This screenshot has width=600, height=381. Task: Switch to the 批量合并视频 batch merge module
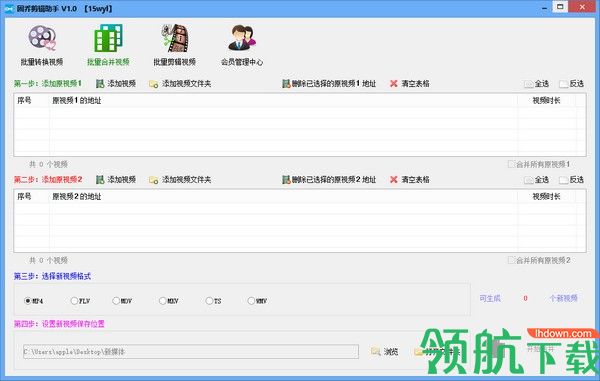pyautogui.click(x=108, y=45)
